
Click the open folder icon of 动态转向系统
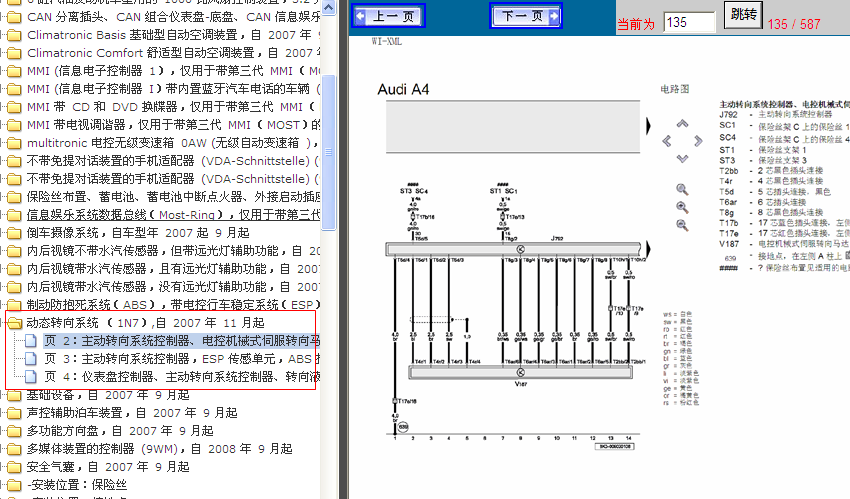(15, 323)
